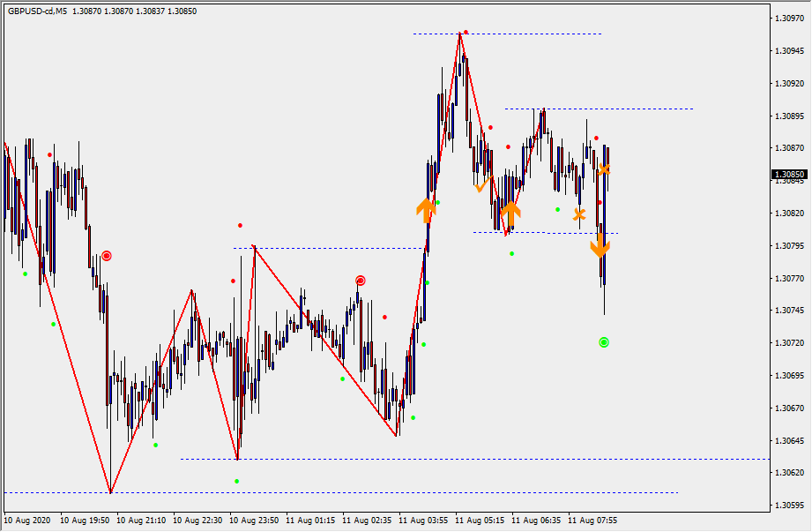Click the red circled dot near 02:35
This screenshot has width=812, height=532.
coord(360,281)
